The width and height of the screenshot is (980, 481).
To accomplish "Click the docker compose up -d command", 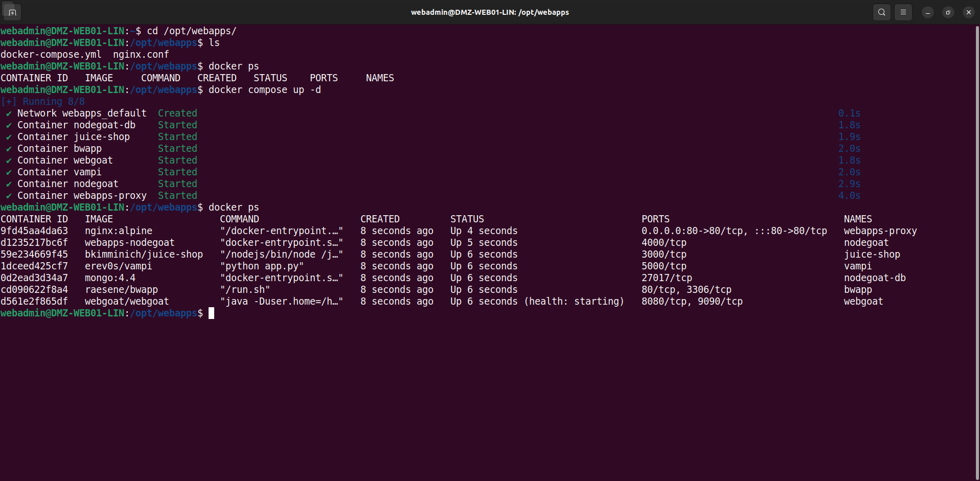I will 265,90.
